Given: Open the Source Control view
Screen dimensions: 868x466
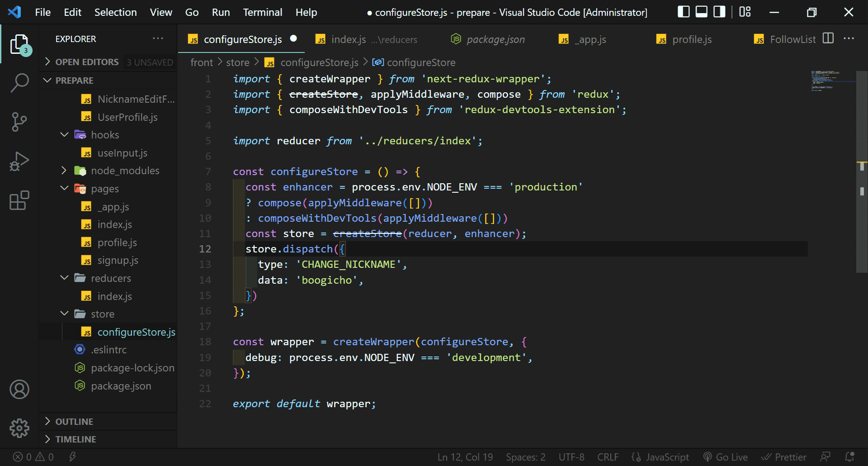Looking at the screenshot, I should point(19,122).
